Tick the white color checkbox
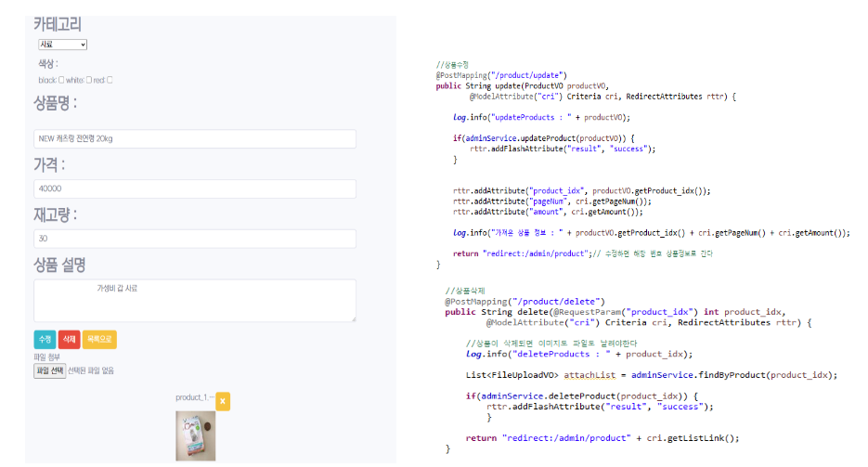This screenshot has height=467, width=868. 89,80
